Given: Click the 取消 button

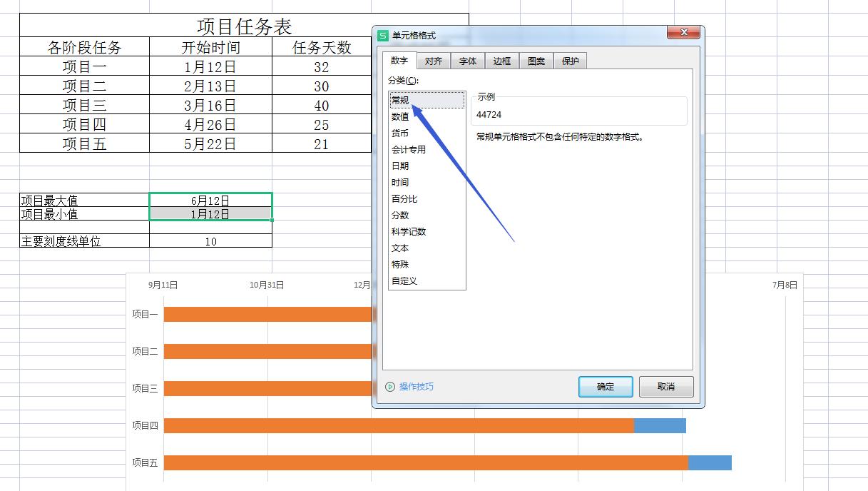Looking at the screenshot, I should 665,386.
